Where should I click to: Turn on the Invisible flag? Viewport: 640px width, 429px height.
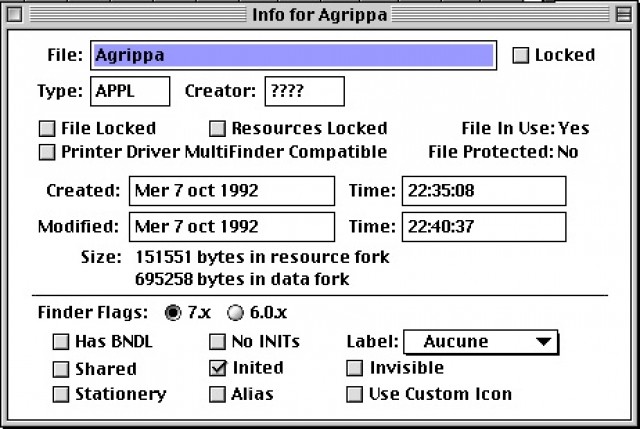point(354,368)
